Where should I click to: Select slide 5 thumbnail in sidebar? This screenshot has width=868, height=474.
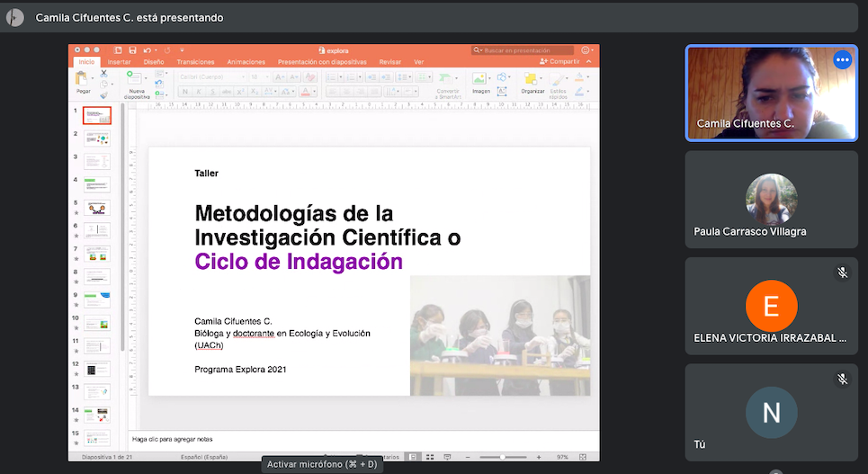[97, 208]
